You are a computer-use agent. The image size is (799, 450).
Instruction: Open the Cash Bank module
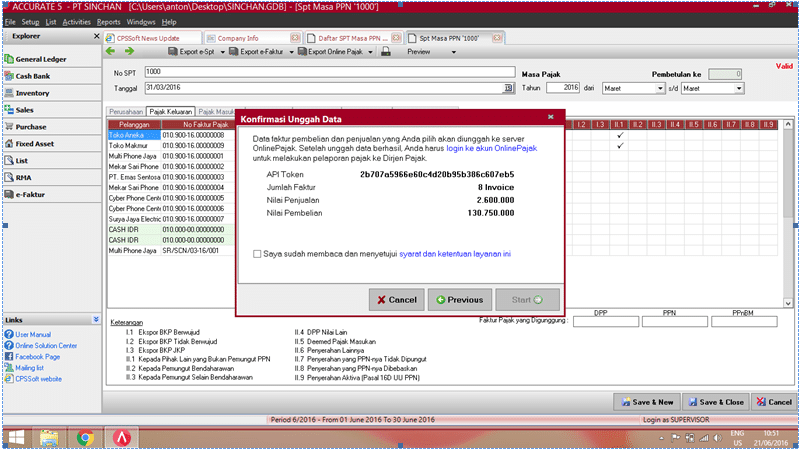tap(33, 76)
